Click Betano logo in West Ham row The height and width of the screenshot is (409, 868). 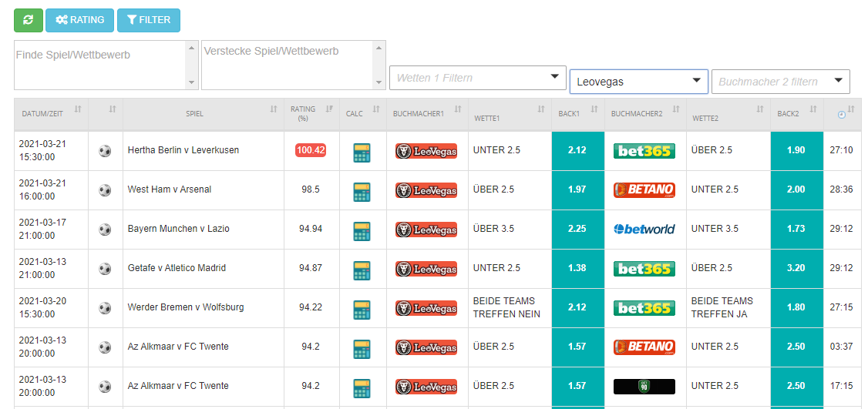644,189
